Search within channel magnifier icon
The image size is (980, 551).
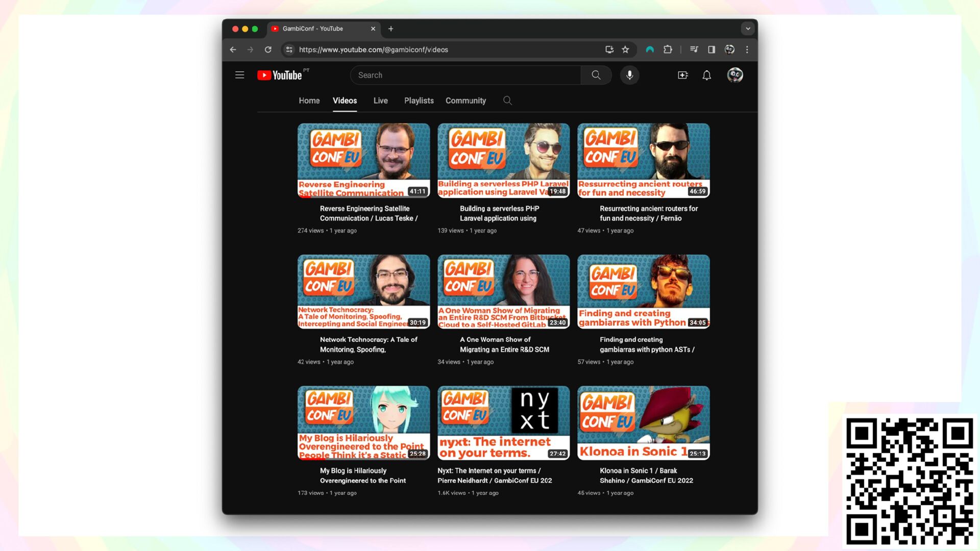pos(507,101)
